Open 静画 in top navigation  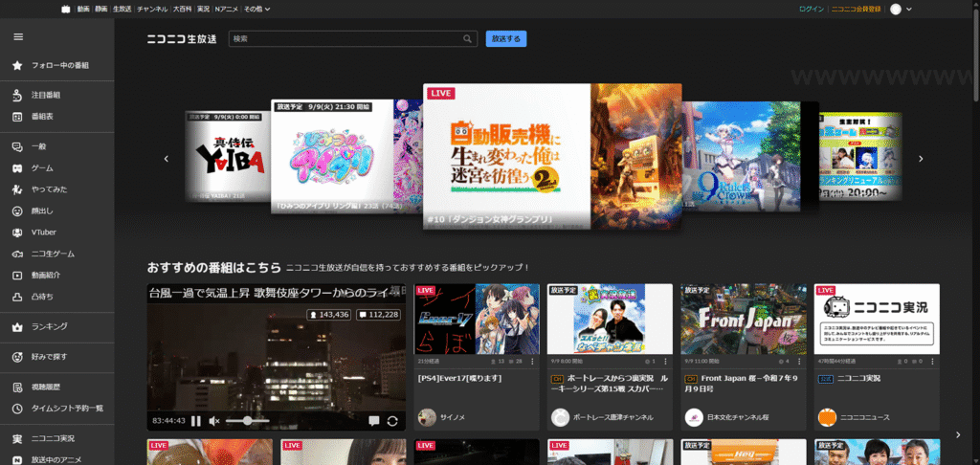click(100, 9)
